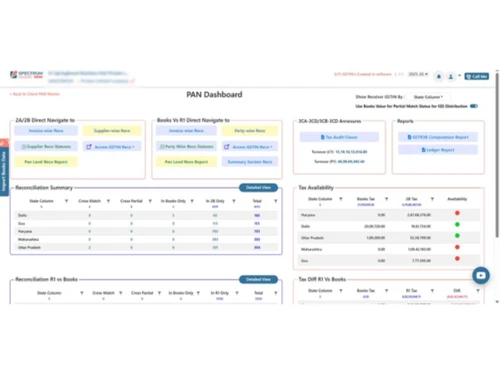Open Tax Audit Clause
The image size is (500, 375).
(x=339, y=137)
